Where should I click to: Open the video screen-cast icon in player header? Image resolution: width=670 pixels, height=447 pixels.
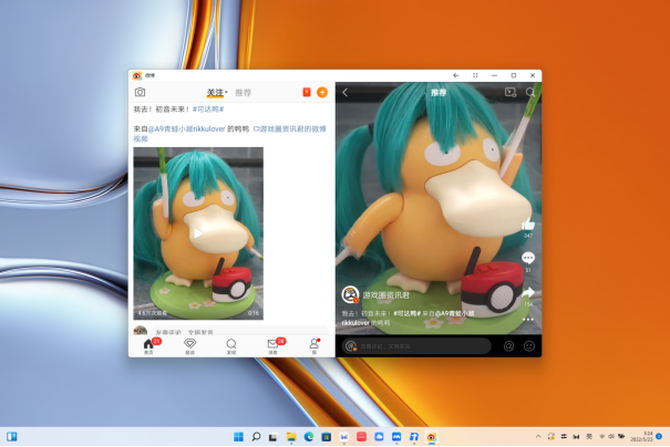point(510,92)
